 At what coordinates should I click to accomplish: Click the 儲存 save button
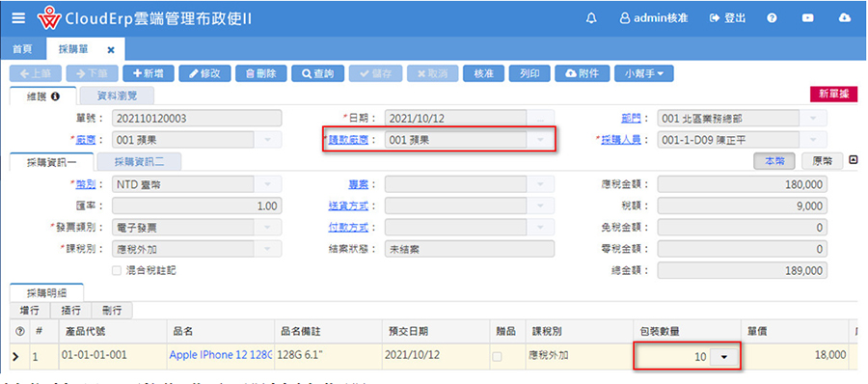[x=375, y=73]
